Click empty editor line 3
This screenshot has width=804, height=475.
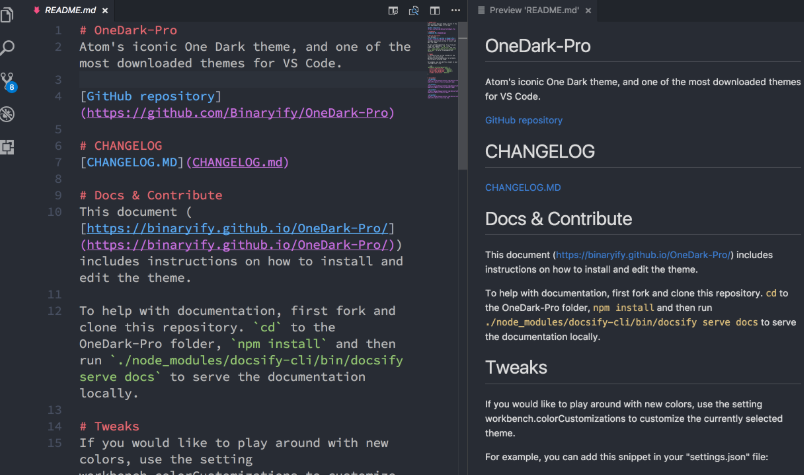(251, 80)
